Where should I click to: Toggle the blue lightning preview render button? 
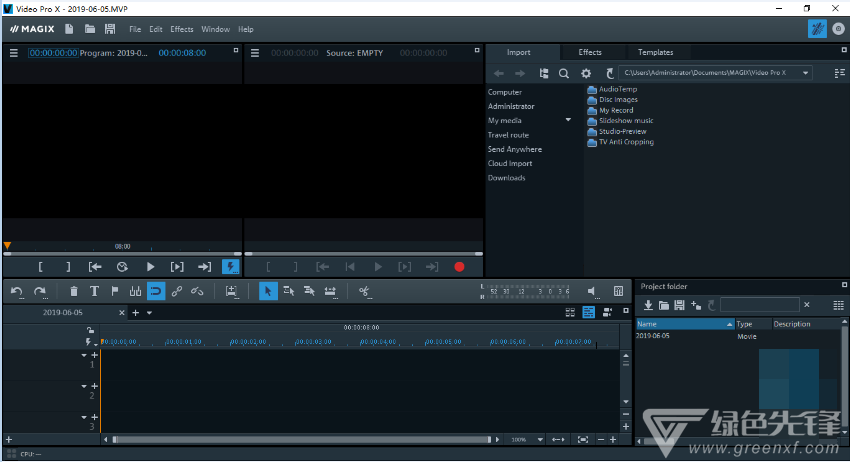[230, 267]
